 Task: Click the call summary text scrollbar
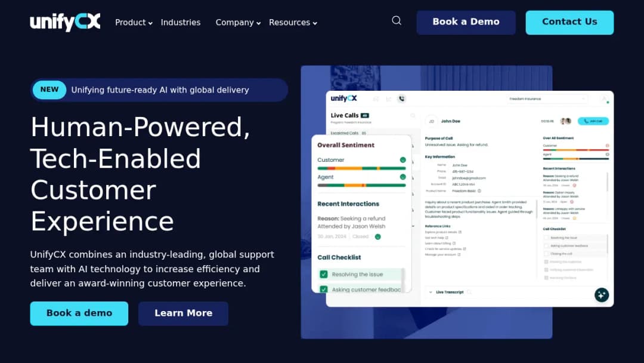click(537, 209)
